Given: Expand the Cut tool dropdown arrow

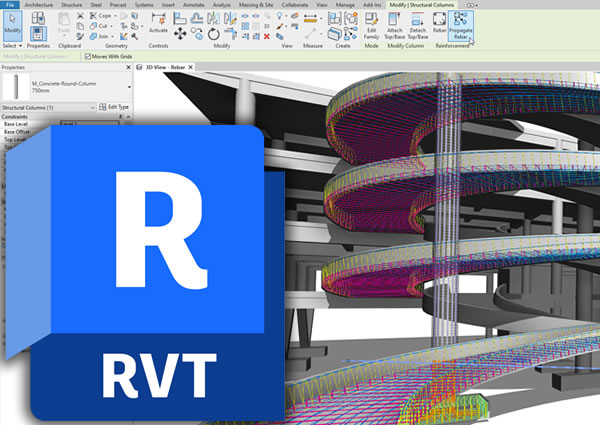Looking at the screenshot, I should (x=112, y=26).
